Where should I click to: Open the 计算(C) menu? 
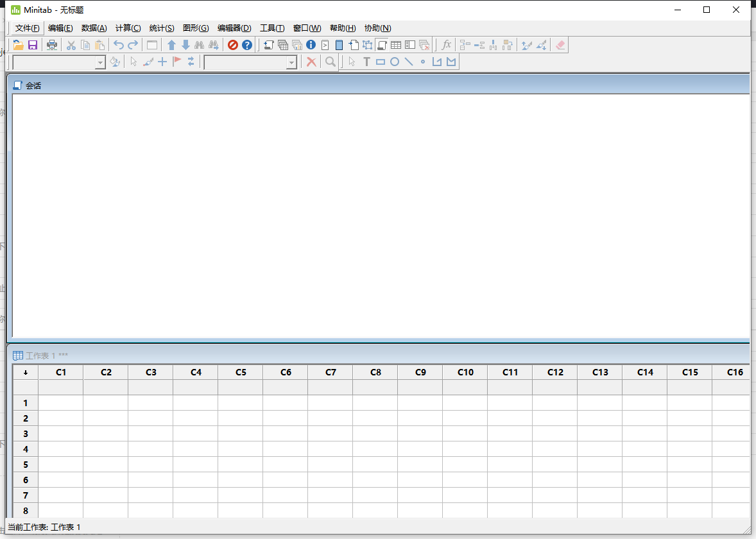tap(128, 28)
